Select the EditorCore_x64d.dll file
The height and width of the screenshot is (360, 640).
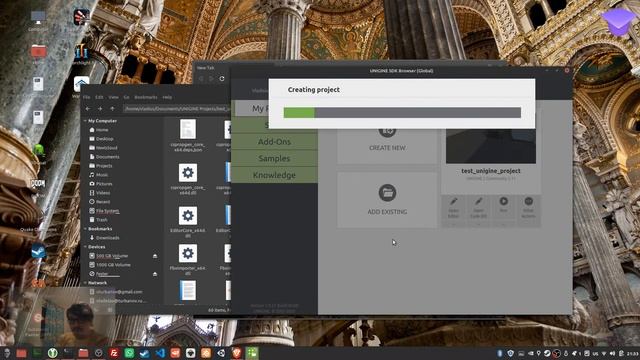pos(188,222)
